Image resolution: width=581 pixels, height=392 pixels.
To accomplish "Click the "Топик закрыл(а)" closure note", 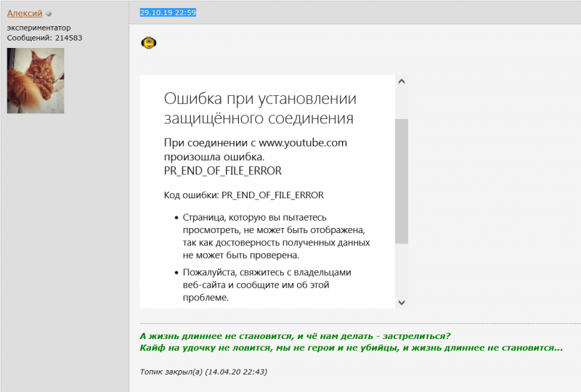I will point(203,372).
